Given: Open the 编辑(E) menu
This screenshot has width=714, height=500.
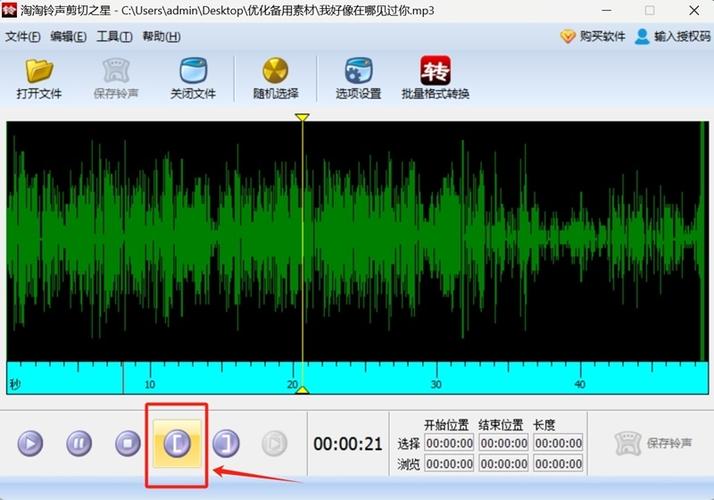Looking at the screenshot, I should [x=68, y=36].
